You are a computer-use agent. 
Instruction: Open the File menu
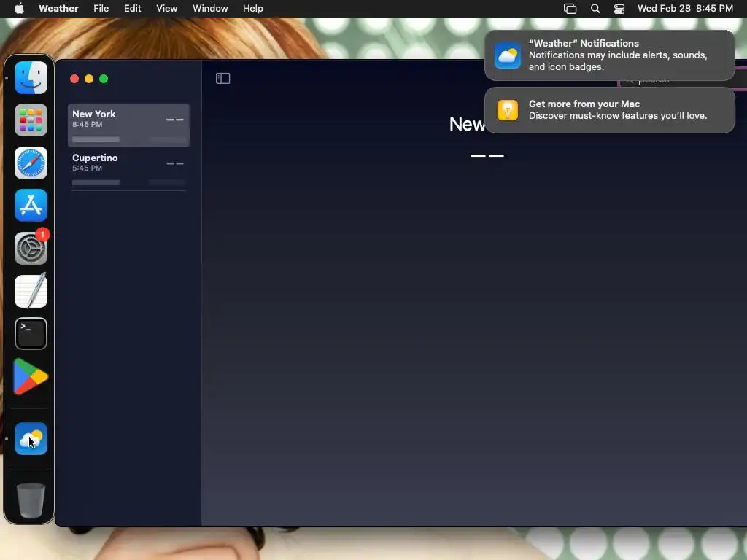[101, 9]
